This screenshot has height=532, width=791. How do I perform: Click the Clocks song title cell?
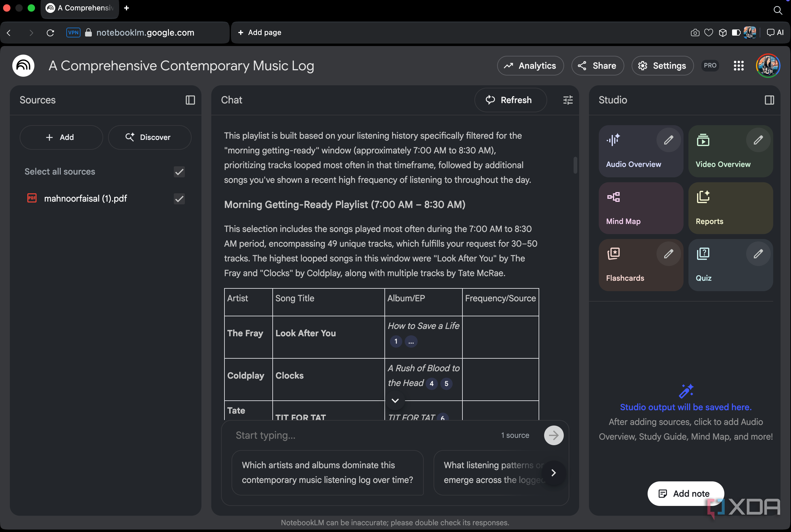(329, 379)
